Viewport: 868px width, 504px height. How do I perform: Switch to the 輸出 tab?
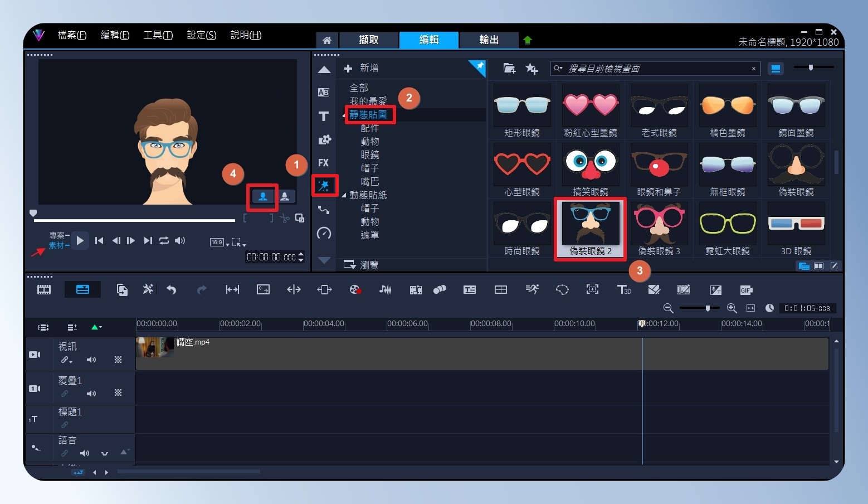pos(489,40)
